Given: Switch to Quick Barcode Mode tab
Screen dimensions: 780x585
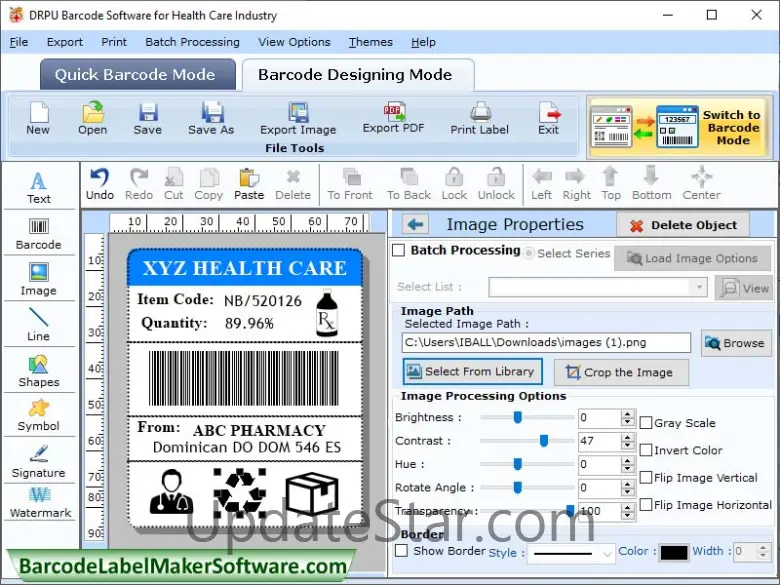Looking at the screenshot, I should [x=138, y=75].
